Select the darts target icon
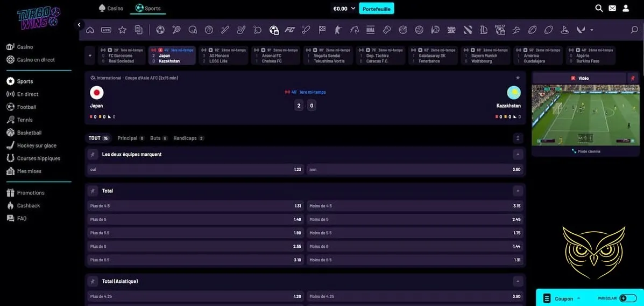 pyautogui.click(x=402, y=30)
